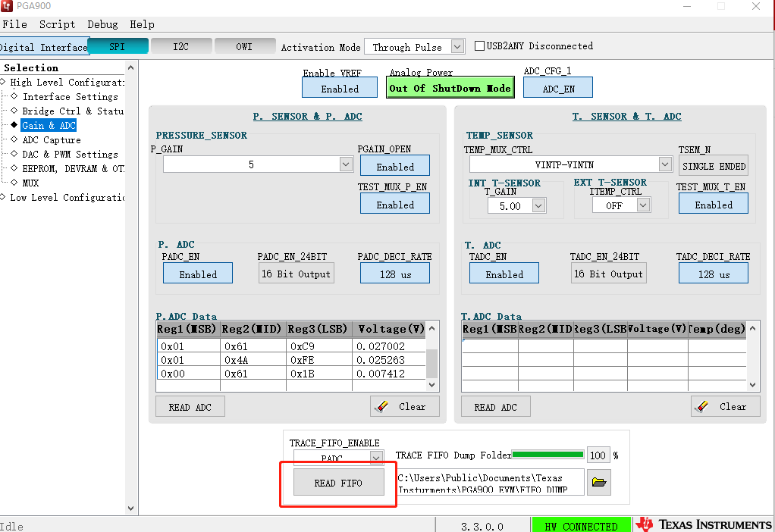Click the PGA900 app icon in title bar
The image size is (775, 532).
click(x=6, y=6)
